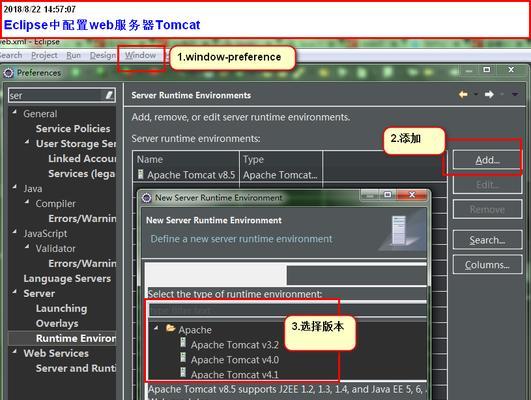531x400 pixels.
Task: Select Service Policies in the tree
Action: [73, 129]
